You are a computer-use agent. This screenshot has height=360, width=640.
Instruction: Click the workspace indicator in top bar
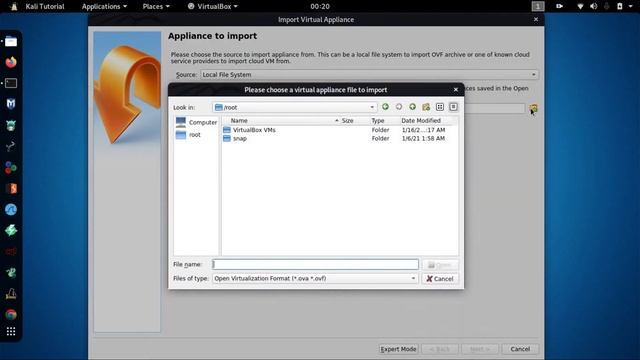(x=538, y=6)
